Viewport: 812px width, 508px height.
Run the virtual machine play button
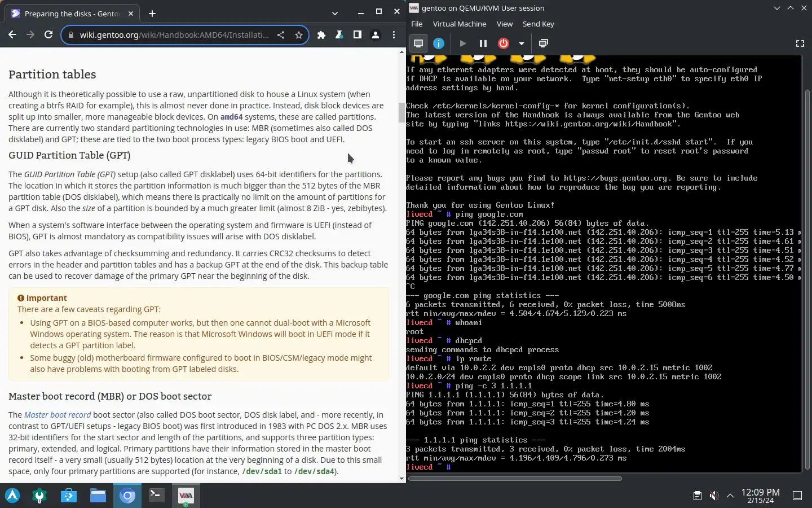click(x=463, y=43)
